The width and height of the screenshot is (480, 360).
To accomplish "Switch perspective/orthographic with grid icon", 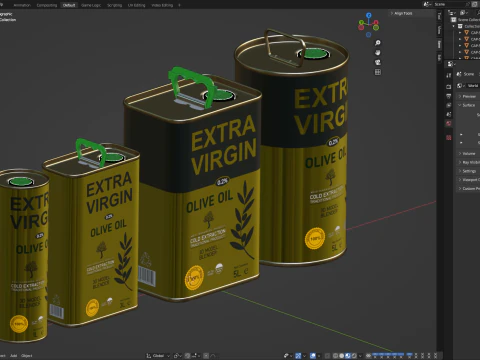I will tap(378, 72).
